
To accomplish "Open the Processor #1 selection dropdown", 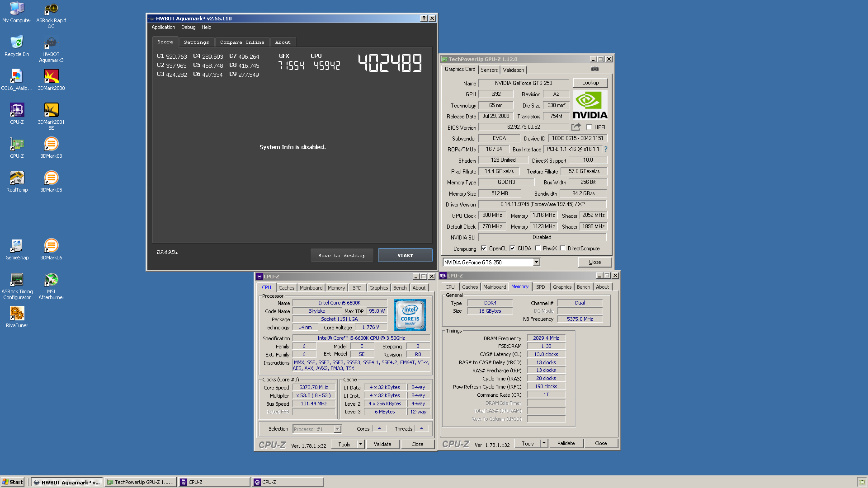I will (337, 429).
